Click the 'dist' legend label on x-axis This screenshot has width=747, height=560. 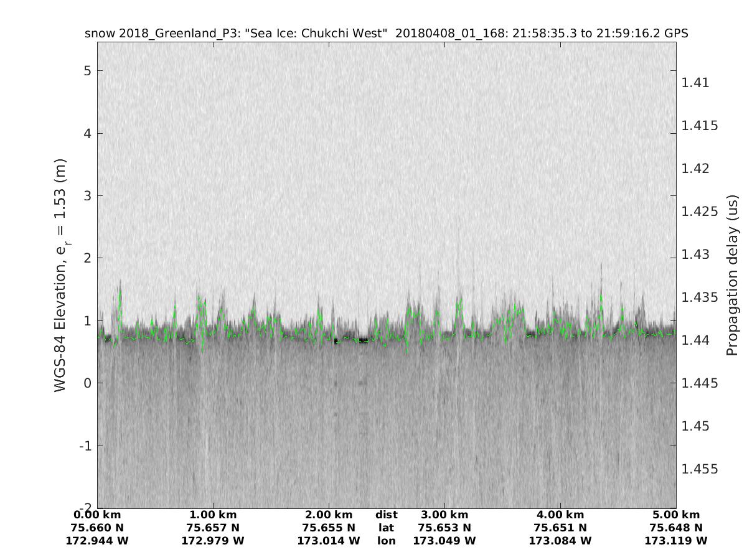pos(386,515)
